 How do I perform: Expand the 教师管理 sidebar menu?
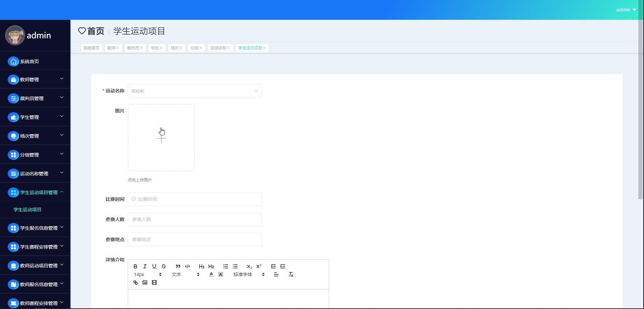pos(35,79)
